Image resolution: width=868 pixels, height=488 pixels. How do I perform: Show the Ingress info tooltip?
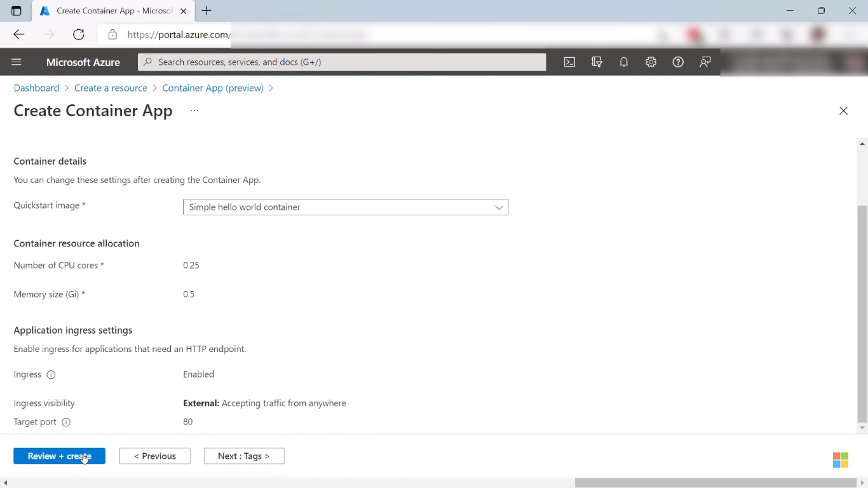pos(50,374)
